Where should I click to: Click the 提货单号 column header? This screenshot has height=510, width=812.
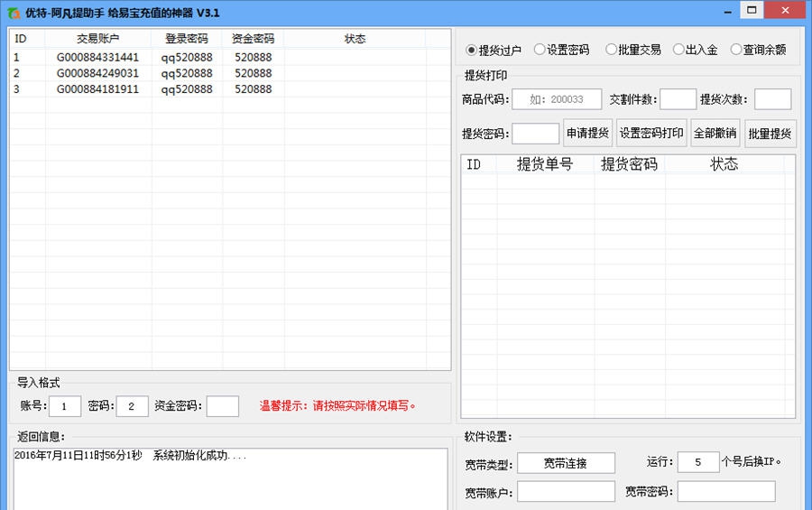[544, 164]
